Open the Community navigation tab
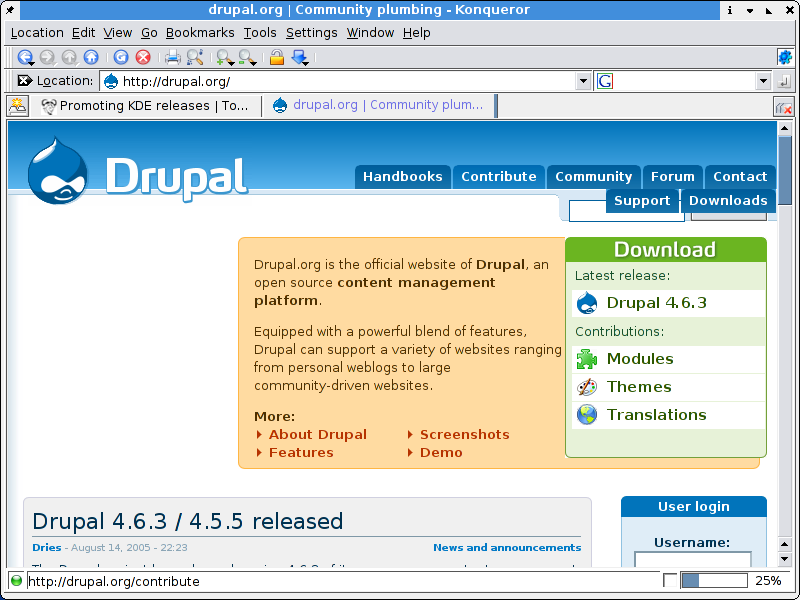The image size is (800, 600). [x=593, y=177]
